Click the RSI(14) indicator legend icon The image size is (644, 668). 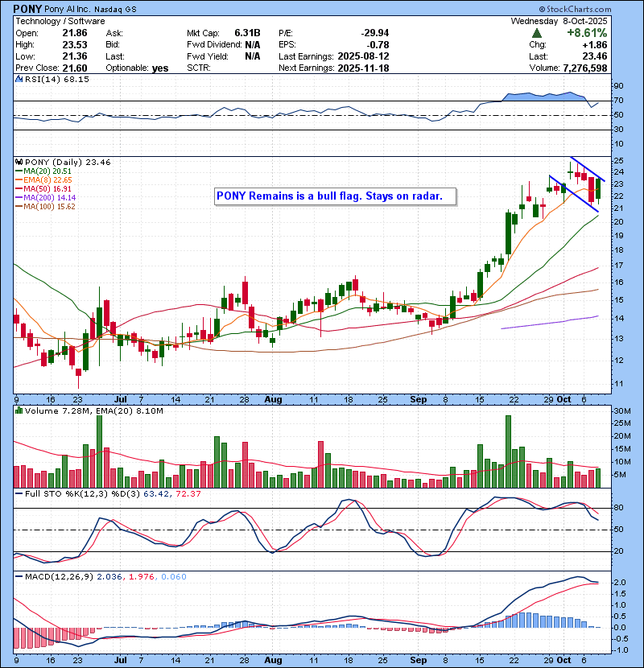click(x=19, y=79)
